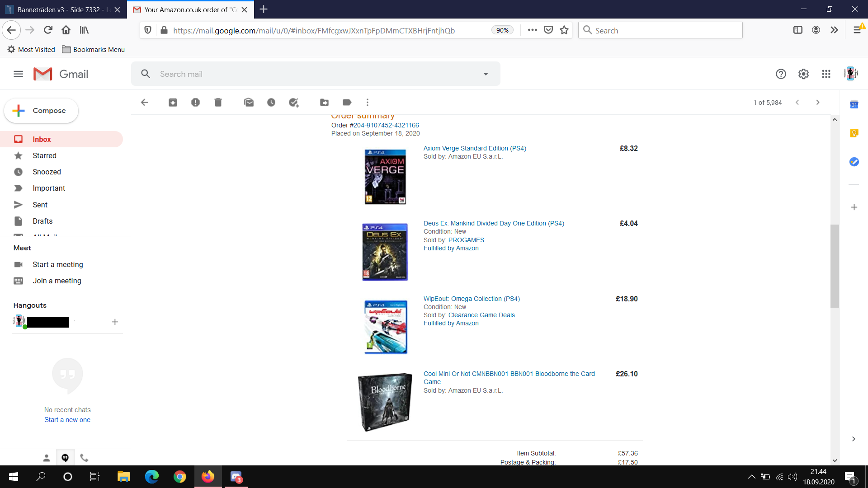Switch to the Phone calls icon
The image size is (868, 488).
(x=84, y=458)
